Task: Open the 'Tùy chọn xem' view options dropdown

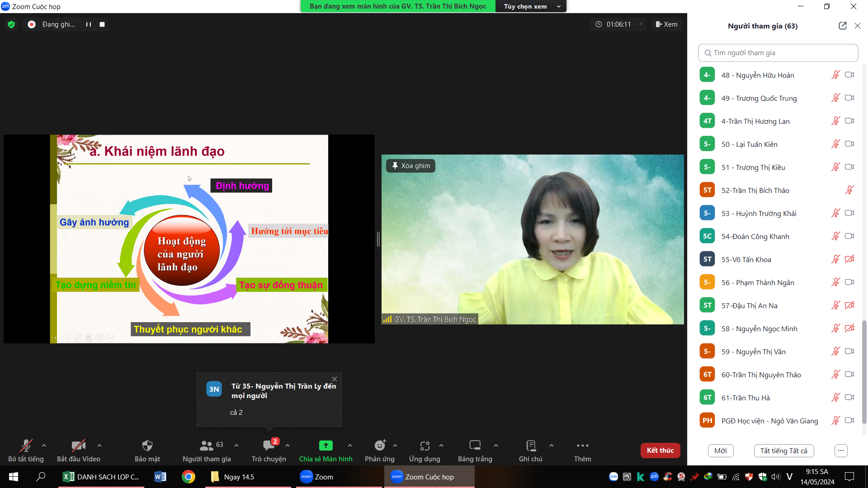Action: click(532, 6)
